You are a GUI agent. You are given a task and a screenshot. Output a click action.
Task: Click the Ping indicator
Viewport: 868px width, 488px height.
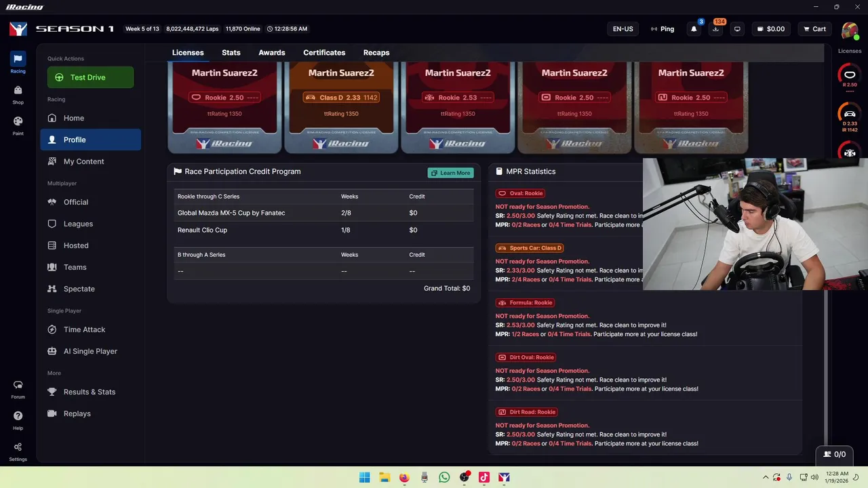(x=663, y=29)
